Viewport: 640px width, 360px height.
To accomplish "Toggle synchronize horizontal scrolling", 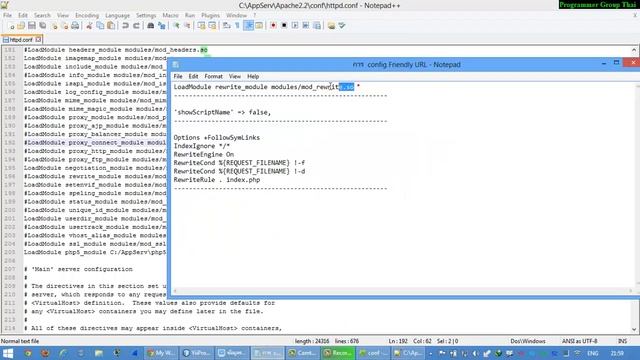I will (x=212, y=26).
